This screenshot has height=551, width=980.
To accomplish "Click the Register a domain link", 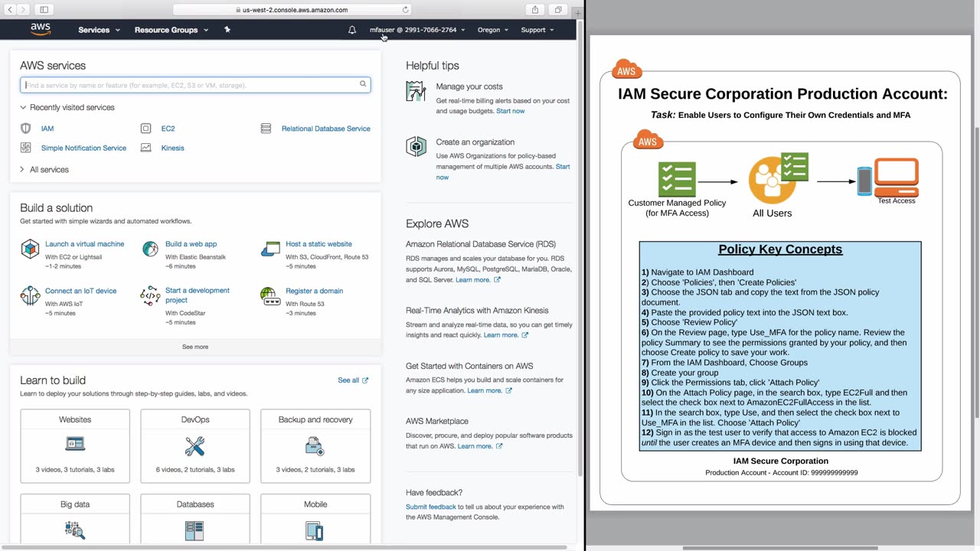I will pos(314,291).
